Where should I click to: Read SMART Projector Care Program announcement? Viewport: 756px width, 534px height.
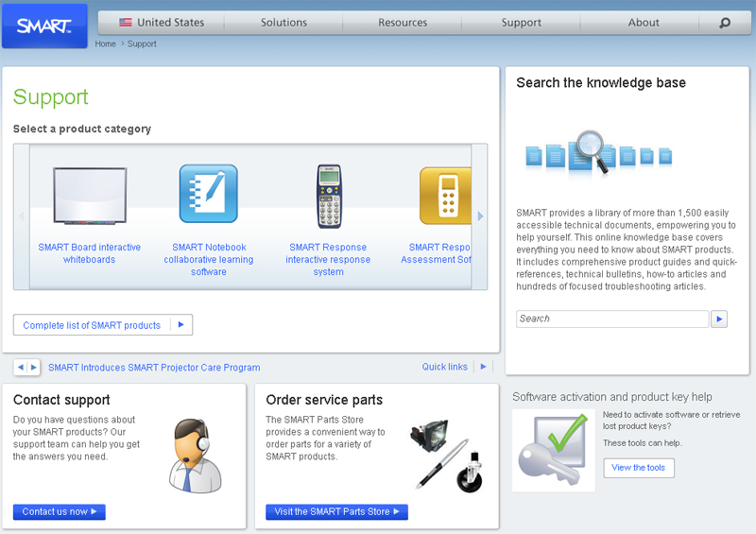154,368
